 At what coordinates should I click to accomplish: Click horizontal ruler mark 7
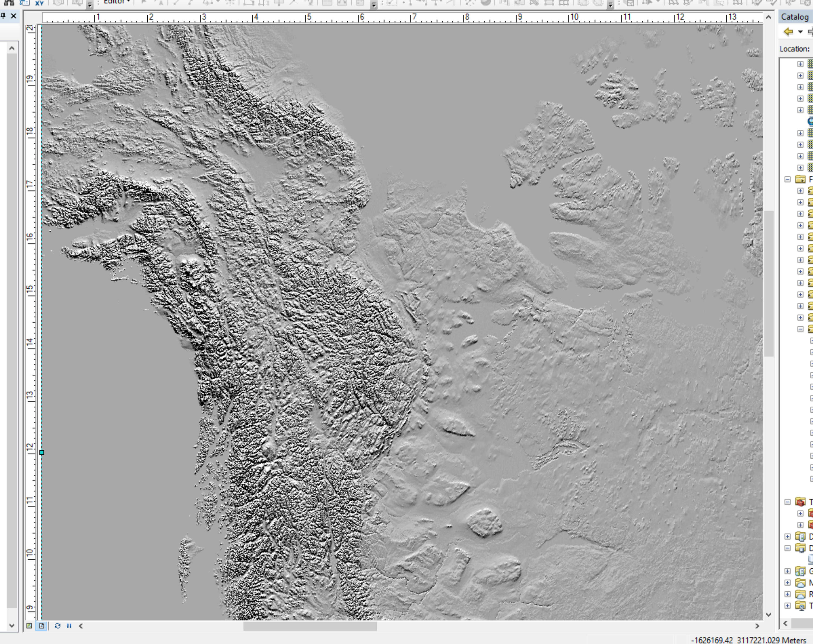point(414,17)
